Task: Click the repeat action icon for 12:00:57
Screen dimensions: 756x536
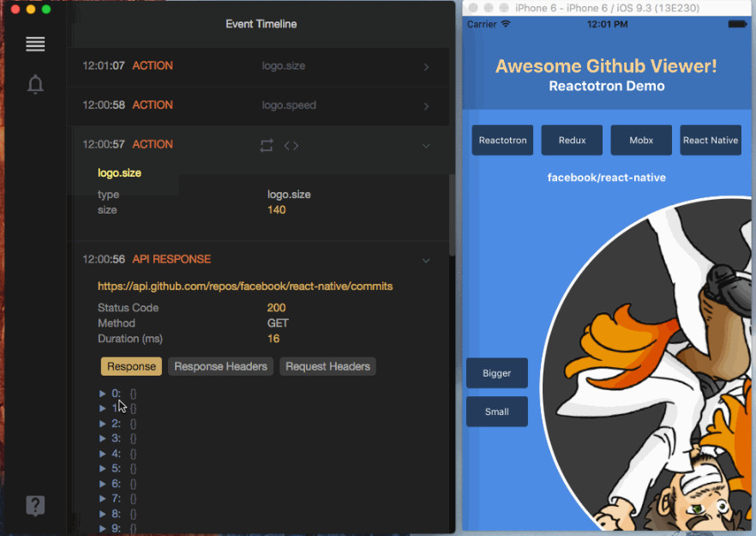Action: click(267, 145)
